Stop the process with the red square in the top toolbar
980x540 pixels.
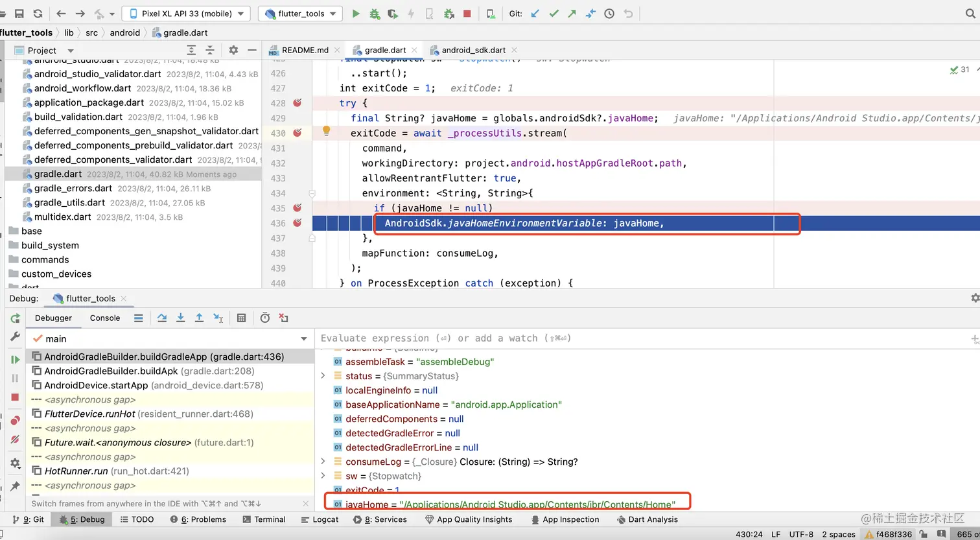(467, 13)
